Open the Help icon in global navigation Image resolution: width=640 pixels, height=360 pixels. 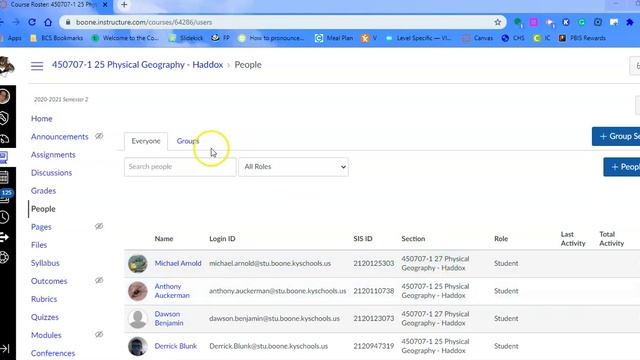coord(4,257)
